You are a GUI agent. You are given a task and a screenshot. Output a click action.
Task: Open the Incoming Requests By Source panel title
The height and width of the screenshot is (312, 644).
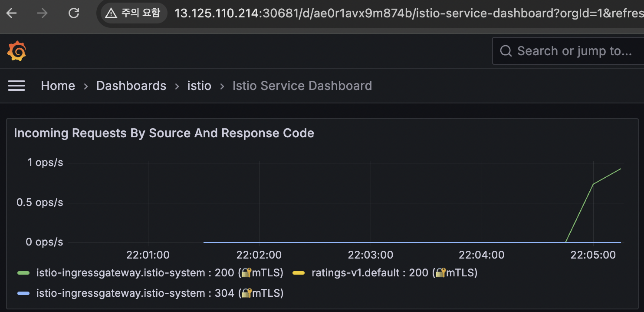click(164, 133)
